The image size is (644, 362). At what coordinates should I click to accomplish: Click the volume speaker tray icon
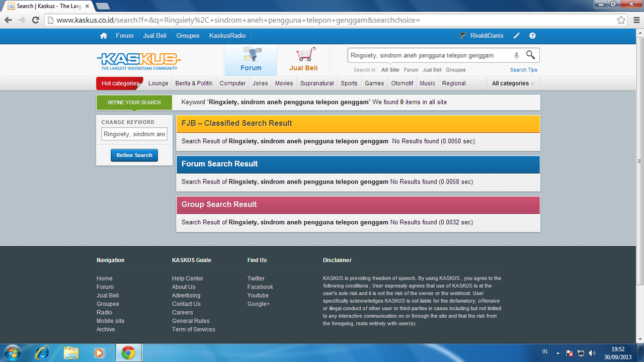tap(592, 353)
